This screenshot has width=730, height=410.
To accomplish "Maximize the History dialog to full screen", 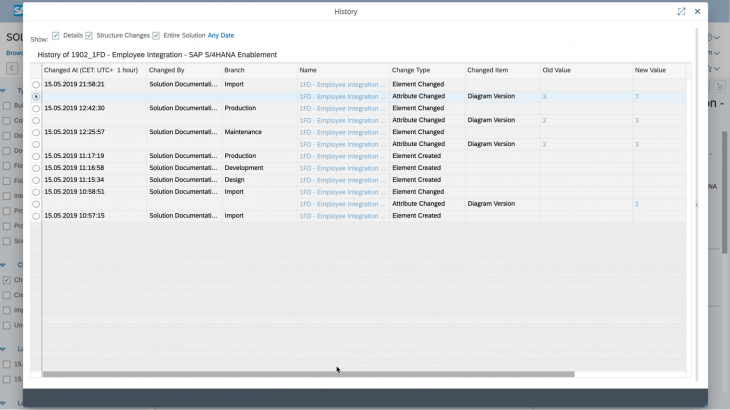I will [x=681, y=12].
